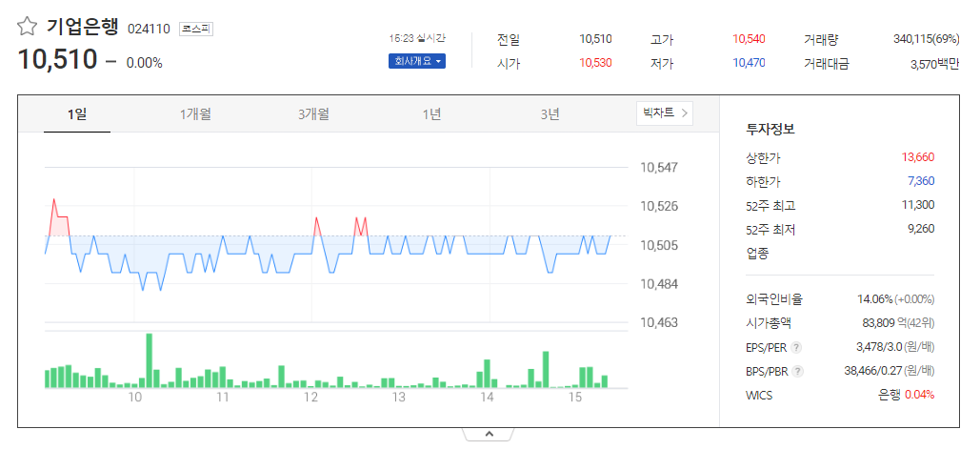
Task: Click the 16:23 실시간 timestamp
Action: tap(417, 39)
